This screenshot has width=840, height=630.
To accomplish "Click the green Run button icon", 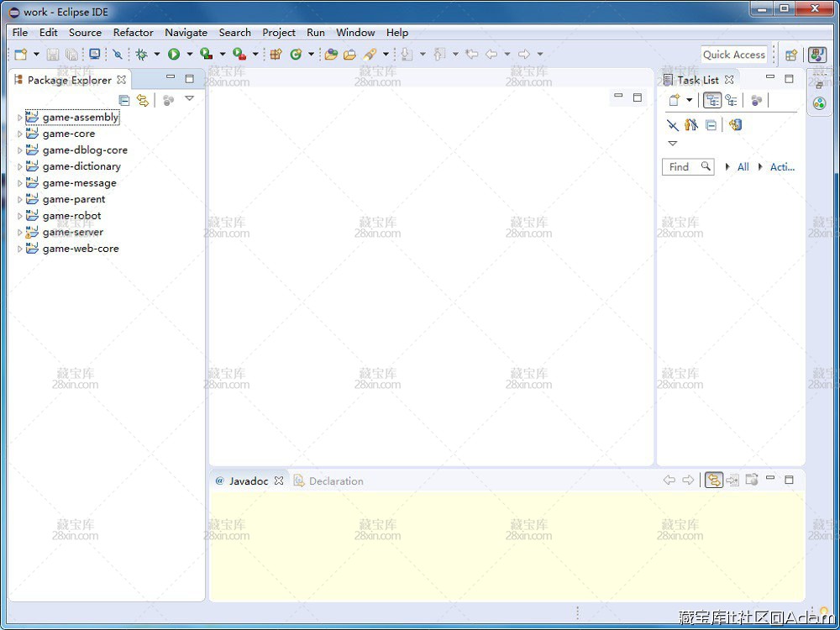I will pos(174,54).
